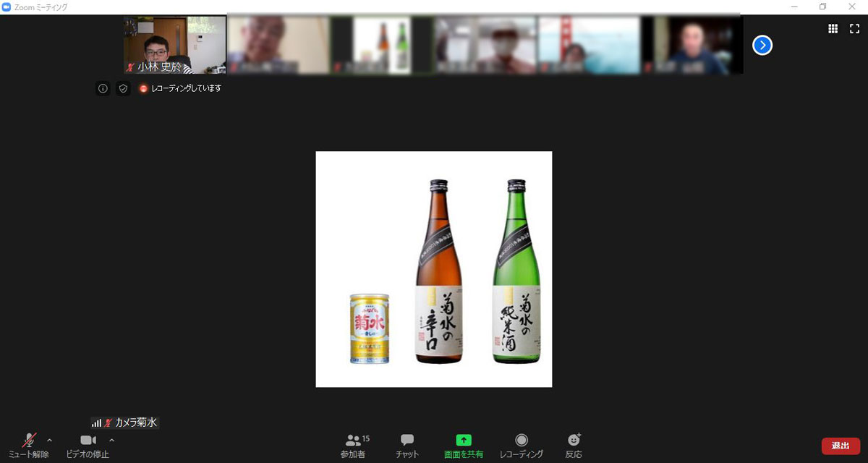Stop the camera with ビデオの停止
Image resolution: width=868 pixels, height=463 pixels.
pos(88,446)
